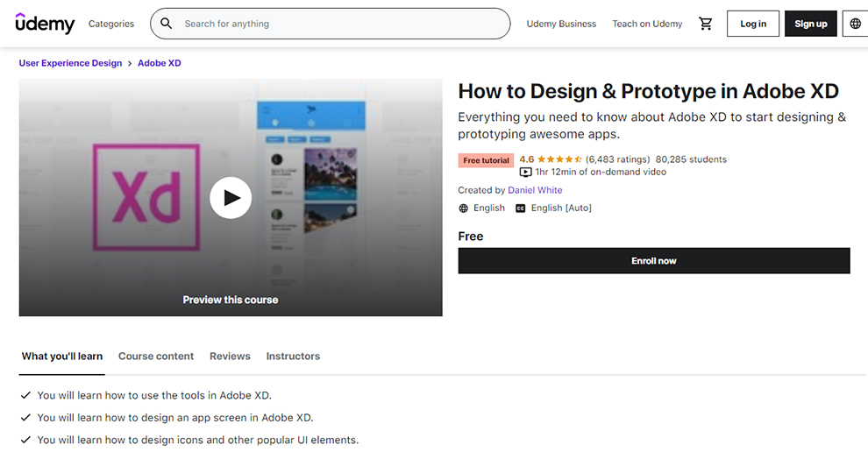This screenshot has width=868, height=452.
Task: Switch to What you'll learn tab
Action: coord(62,357)
